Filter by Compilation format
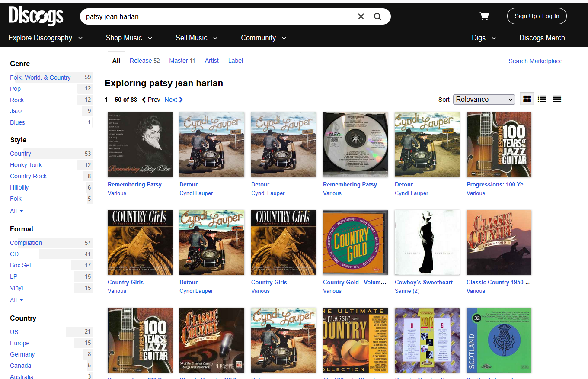 pyautogui.click(x=26, y=243)
